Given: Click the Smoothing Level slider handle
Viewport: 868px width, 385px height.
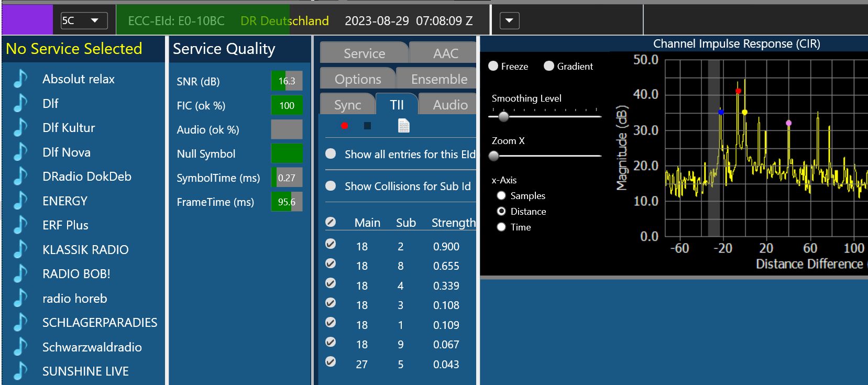Looking at the screenshot, I should point(503,116).
